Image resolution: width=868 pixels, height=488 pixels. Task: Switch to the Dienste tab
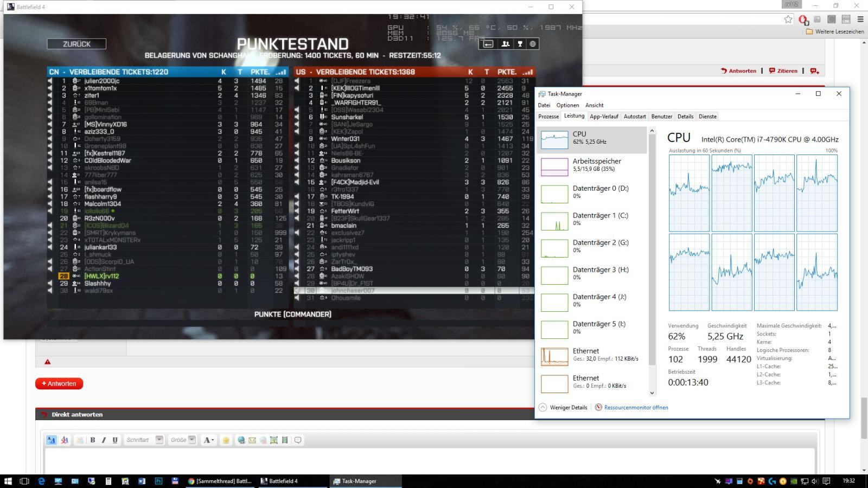click(x=707, y=117)
